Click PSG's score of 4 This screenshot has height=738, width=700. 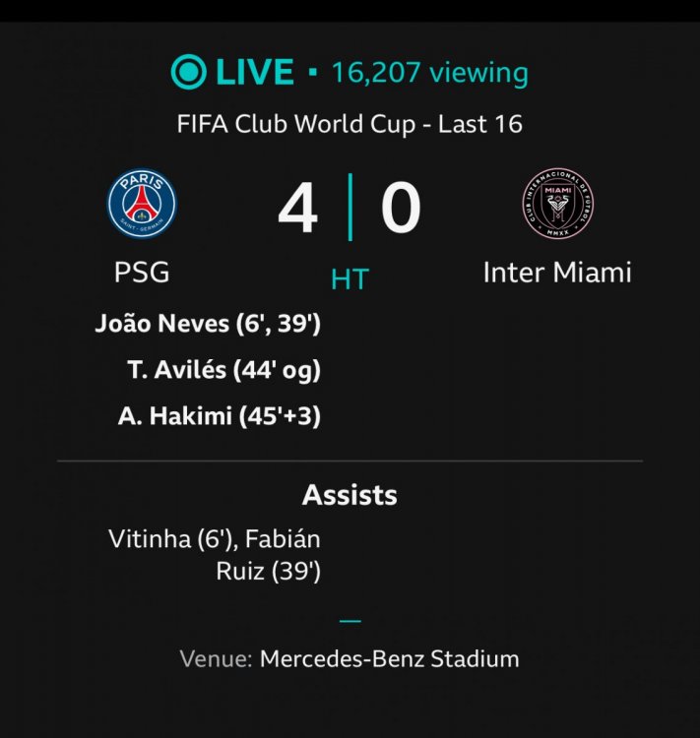pos(297,208)
